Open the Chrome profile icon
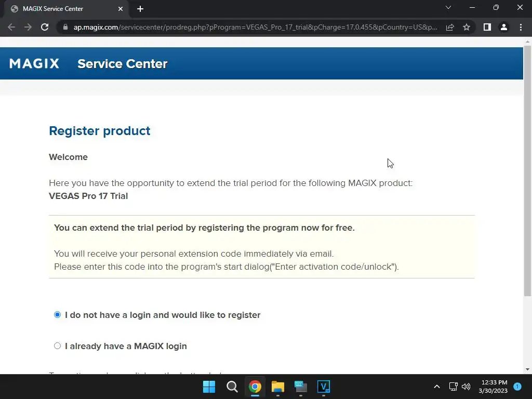Viewport: 532px width, 399px height. tap(504, 27)
